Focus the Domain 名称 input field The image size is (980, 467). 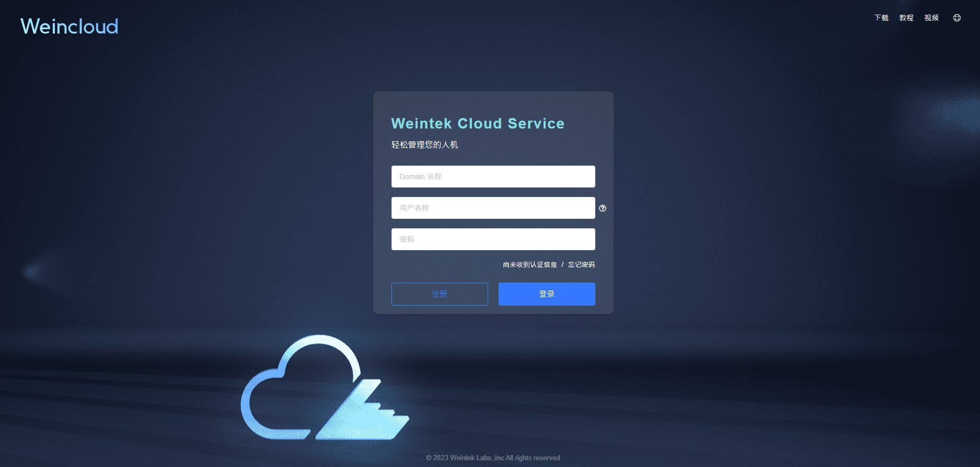tap(493, 177)
